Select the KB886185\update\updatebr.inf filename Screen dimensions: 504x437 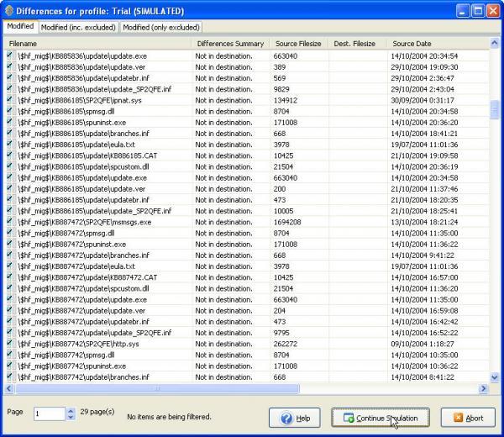(83, 200)
